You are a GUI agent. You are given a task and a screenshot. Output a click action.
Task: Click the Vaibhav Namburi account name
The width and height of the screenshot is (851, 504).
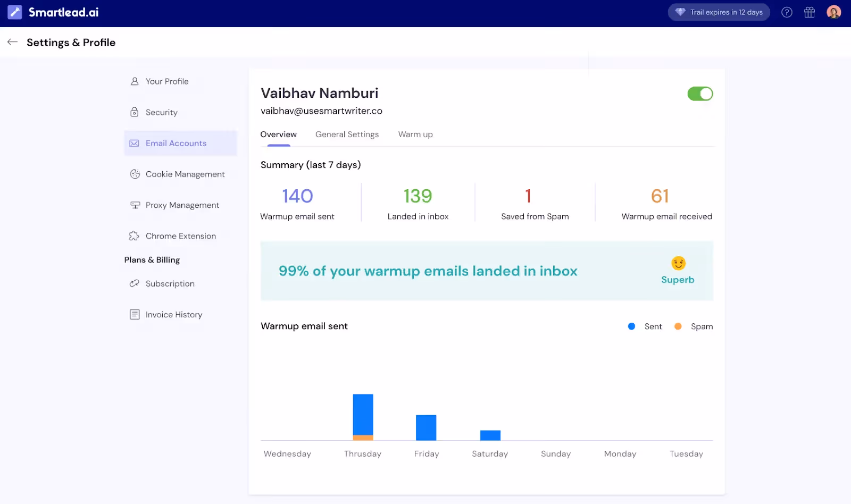coord(319,93)
